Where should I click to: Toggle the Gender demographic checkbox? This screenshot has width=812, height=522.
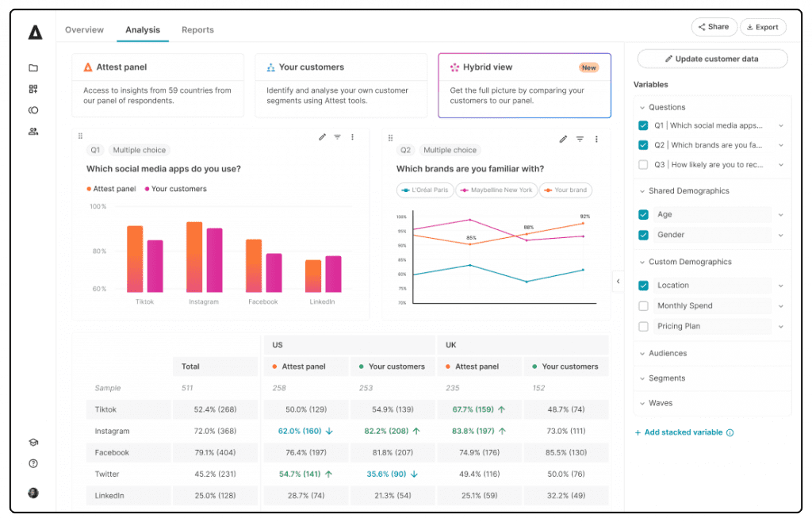click(x=643, y=235)
